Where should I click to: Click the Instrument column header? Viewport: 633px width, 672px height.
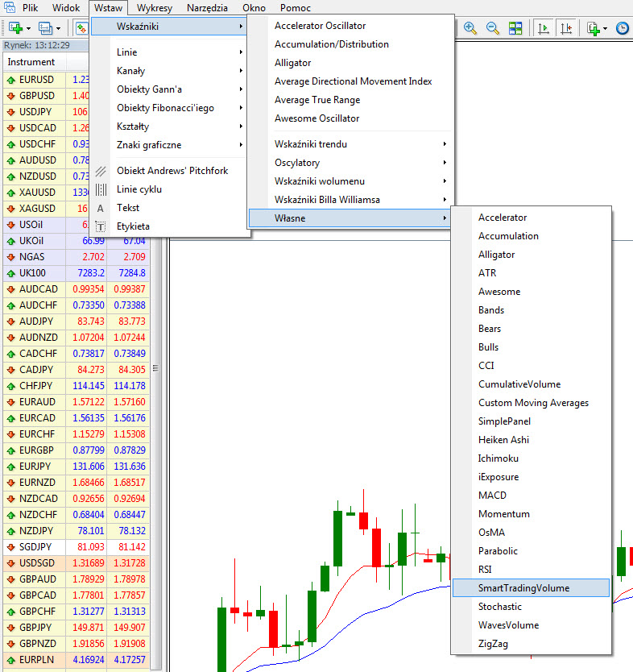click(x=35, y=62)
